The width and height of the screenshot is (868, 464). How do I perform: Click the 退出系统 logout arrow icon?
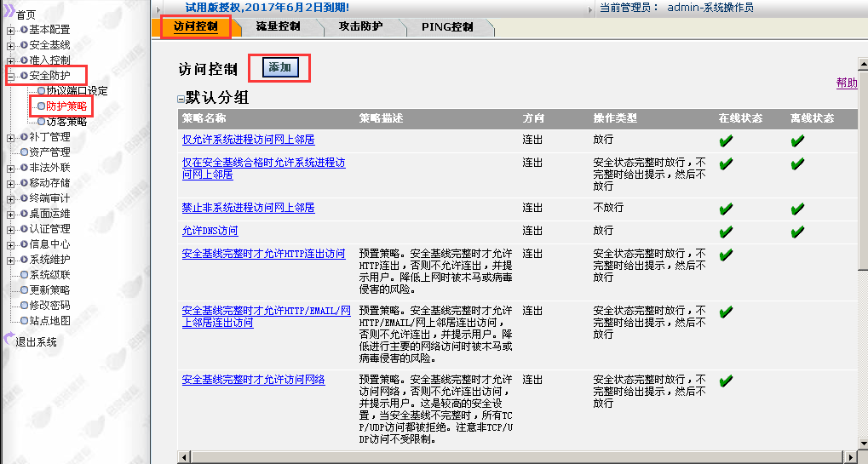[8, 342]
